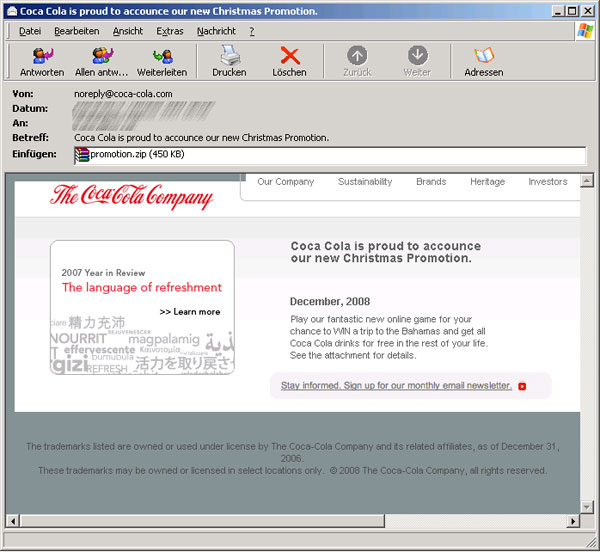Click the trademark notice footer text

(x=293, y=458)
